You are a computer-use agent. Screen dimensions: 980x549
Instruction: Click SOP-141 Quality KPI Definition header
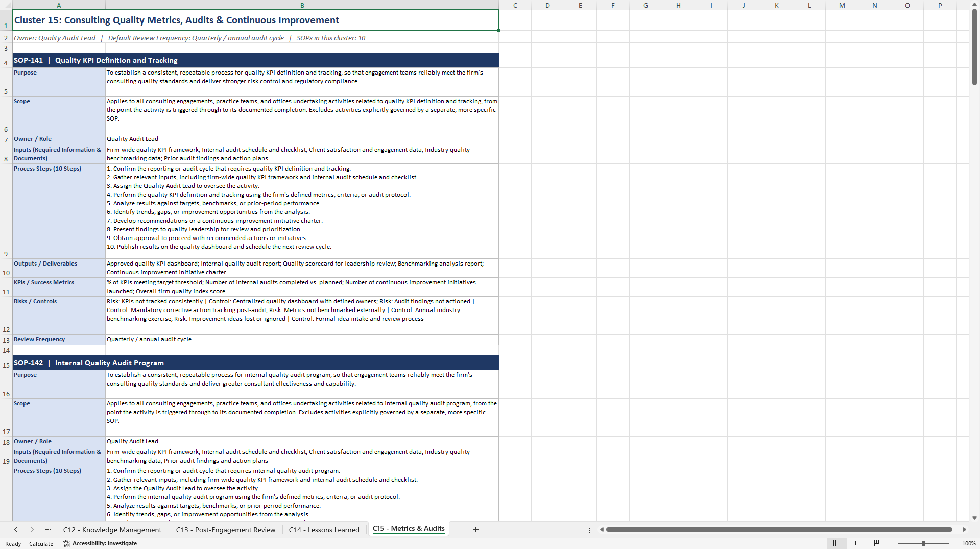[255, 60]
